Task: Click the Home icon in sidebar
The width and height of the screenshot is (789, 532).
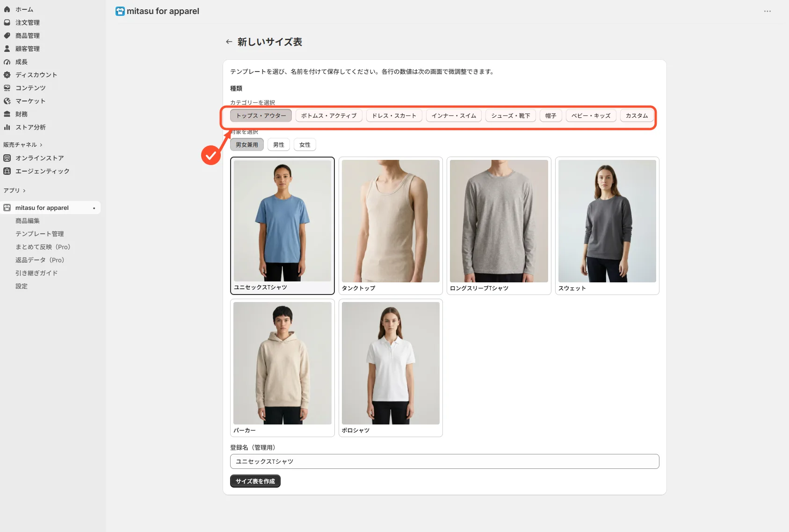Action: [7, 9]
